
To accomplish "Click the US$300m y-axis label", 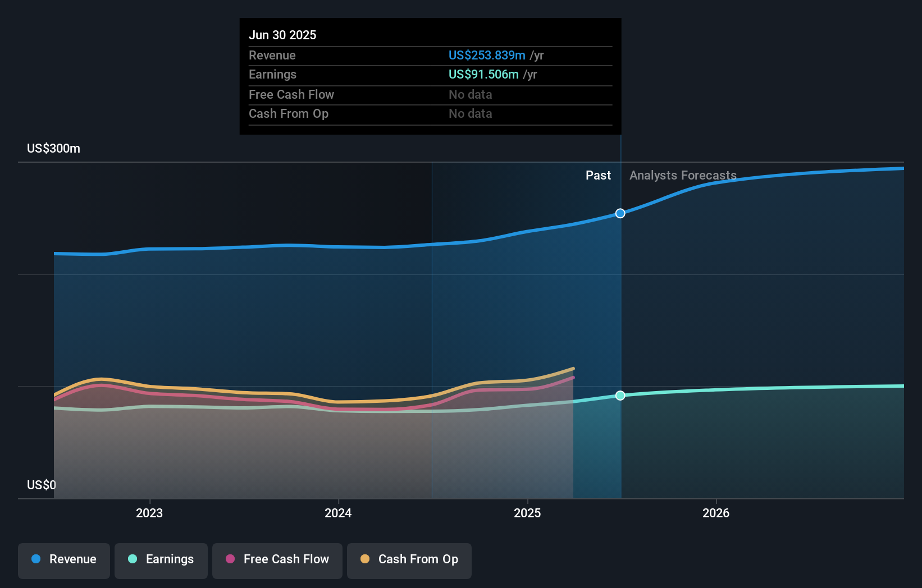I will pos(54,148).
